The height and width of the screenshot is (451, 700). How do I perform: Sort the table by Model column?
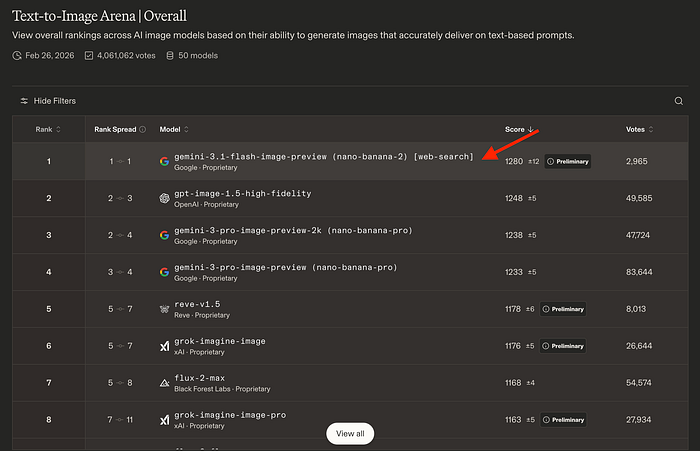point(174,129)
